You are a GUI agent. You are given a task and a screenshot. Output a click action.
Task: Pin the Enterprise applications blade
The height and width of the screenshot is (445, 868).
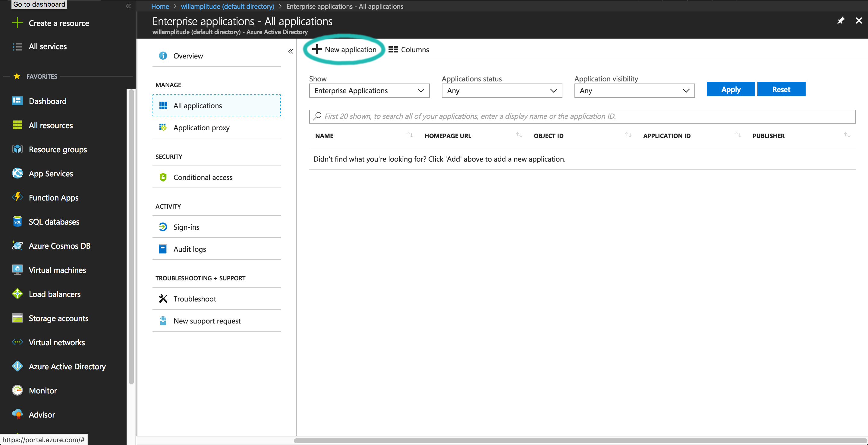(841, 21)
